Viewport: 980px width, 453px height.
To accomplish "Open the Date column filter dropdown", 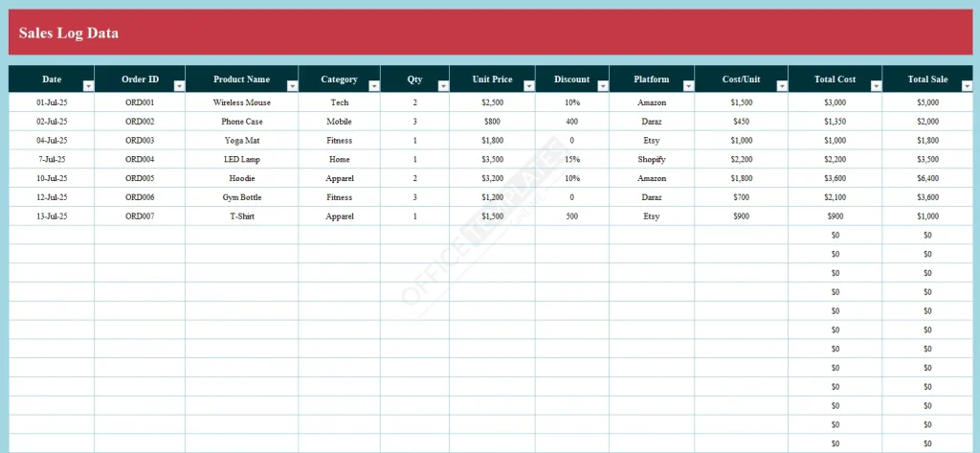I will click(89, 86).
